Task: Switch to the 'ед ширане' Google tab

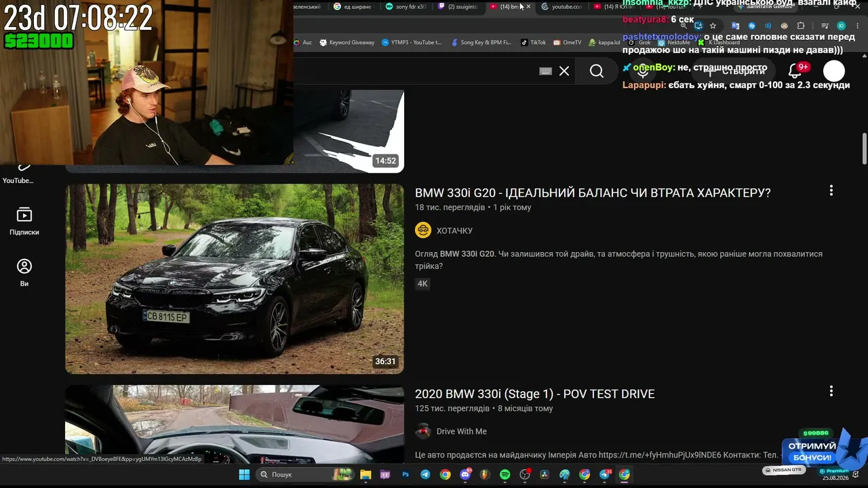Action: point(354,7)
